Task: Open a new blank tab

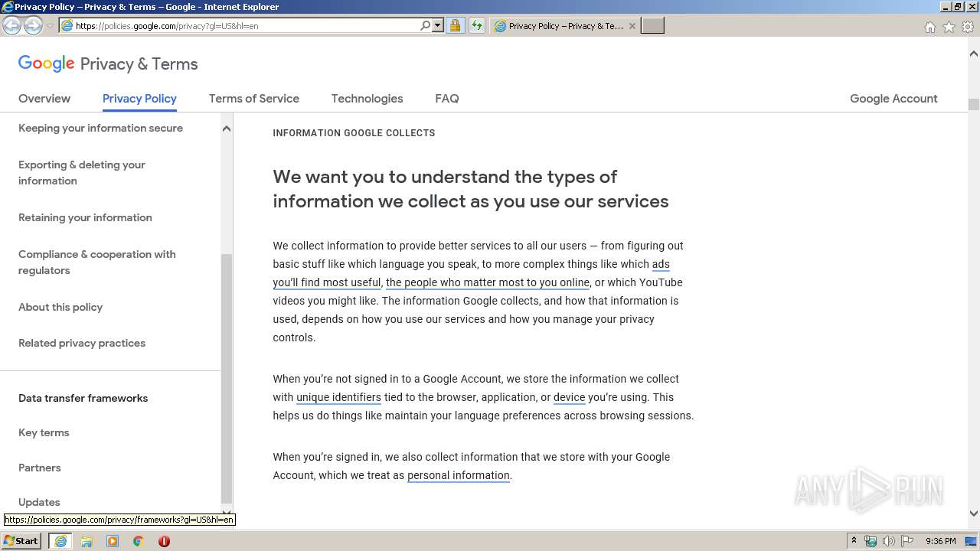Action: (652, 26)
